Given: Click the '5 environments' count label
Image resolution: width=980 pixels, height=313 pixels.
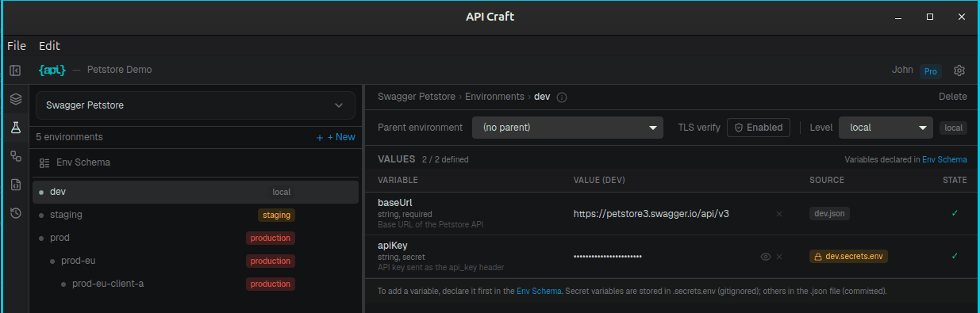Looking at the screenshot, I should (x=69, y=137).
